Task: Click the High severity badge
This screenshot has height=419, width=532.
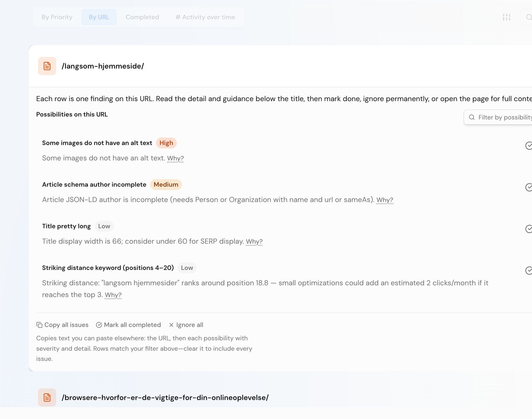Action: coord(166,143)
